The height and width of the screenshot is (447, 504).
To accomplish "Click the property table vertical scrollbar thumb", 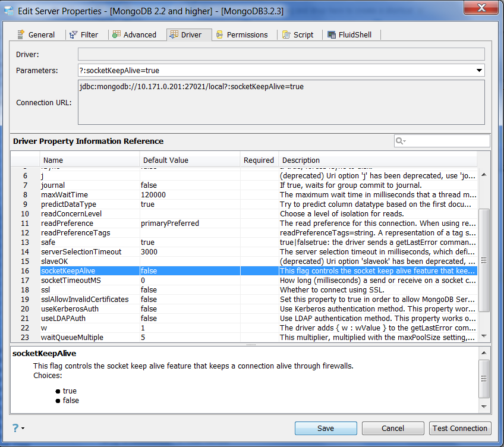I will (484, 260).
